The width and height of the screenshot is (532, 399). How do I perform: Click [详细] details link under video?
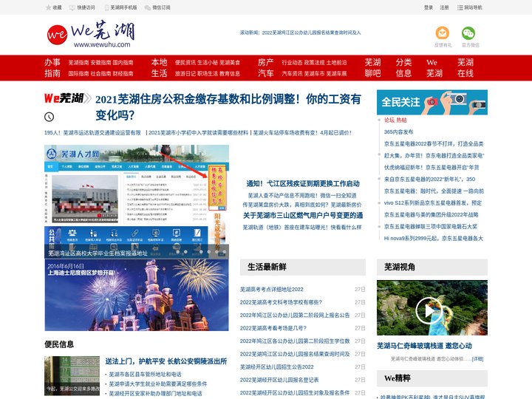click(x=477, y=358)
